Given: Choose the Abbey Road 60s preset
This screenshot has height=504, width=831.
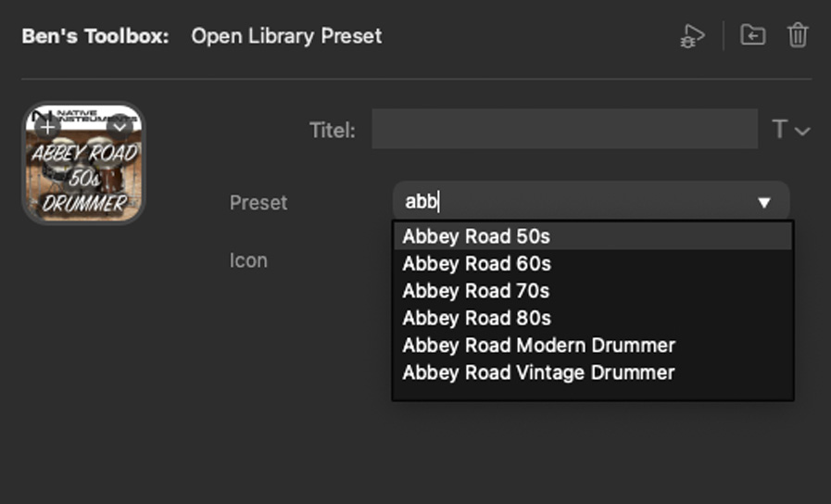Looking at the screenshot, I should 476,264.
